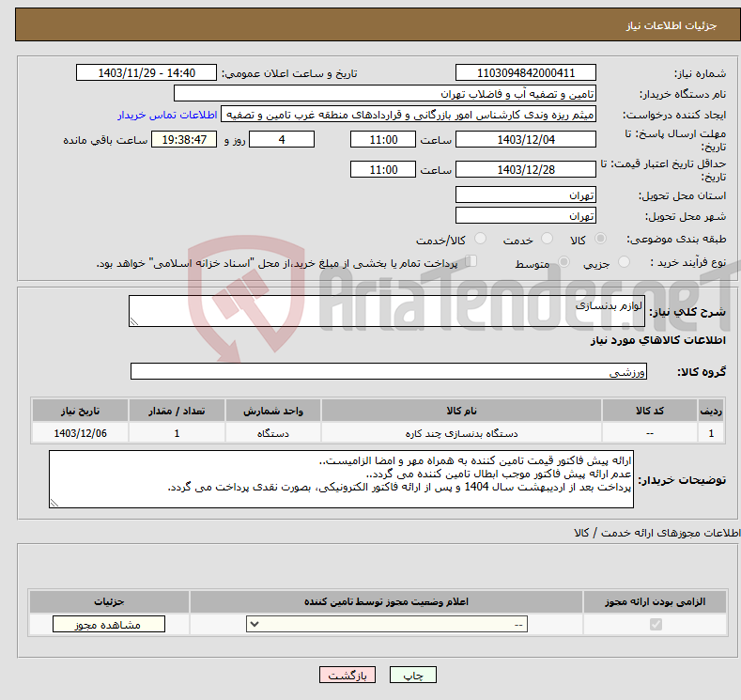The width and height of the screenshot is (741, 700).
Task: Click the delivery city field تهران
Action: [x=526, y=215]
